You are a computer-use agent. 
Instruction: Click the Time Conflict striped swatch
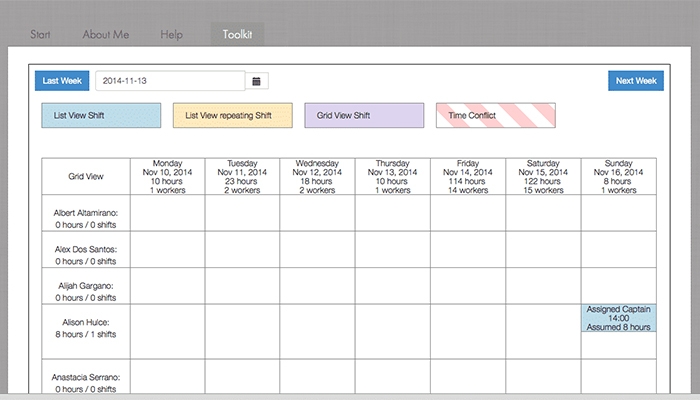(x=495, y=116)
